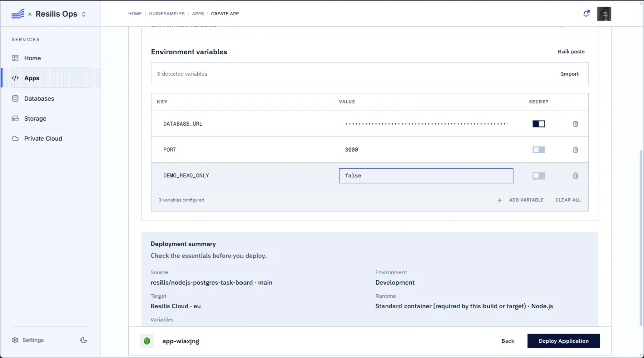Delete the DATABASE_URL variable
644x358 pixels.
pyautogui.click(x=576, y=124)
